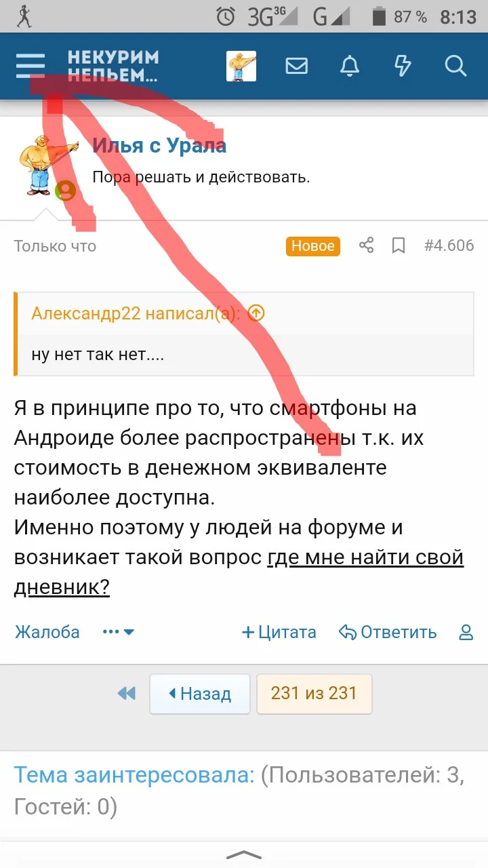Expand the three-dots more options dropdown
The width and height of the screenshot is (488, 868).
click(119, 632)
